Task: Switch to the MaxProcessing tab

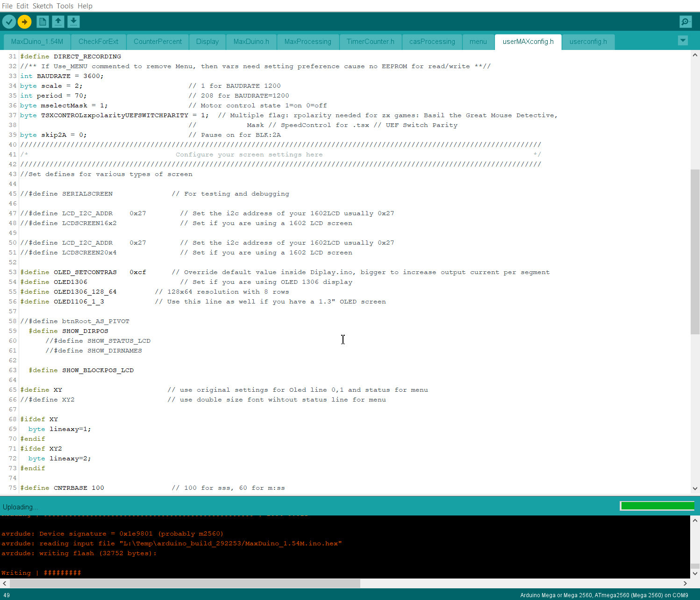Action: tap(307, 42)
